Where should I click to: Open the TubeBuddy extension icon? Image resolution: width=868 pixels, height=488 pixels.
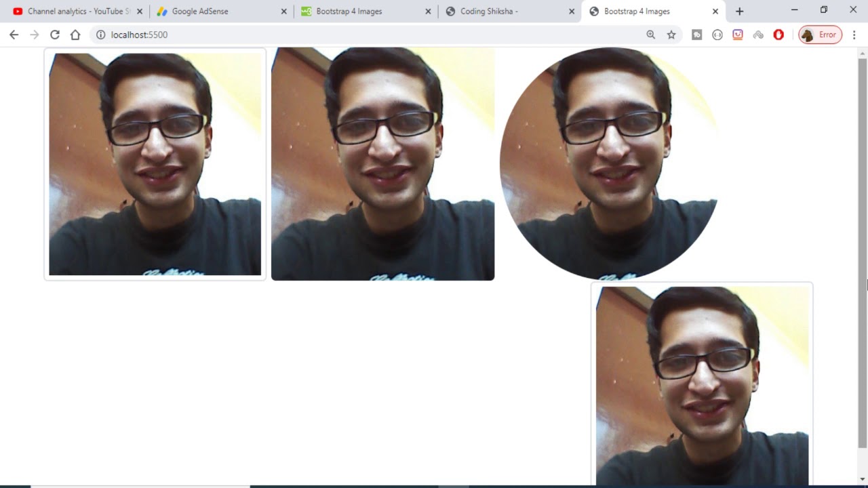[x=696, y=35]
